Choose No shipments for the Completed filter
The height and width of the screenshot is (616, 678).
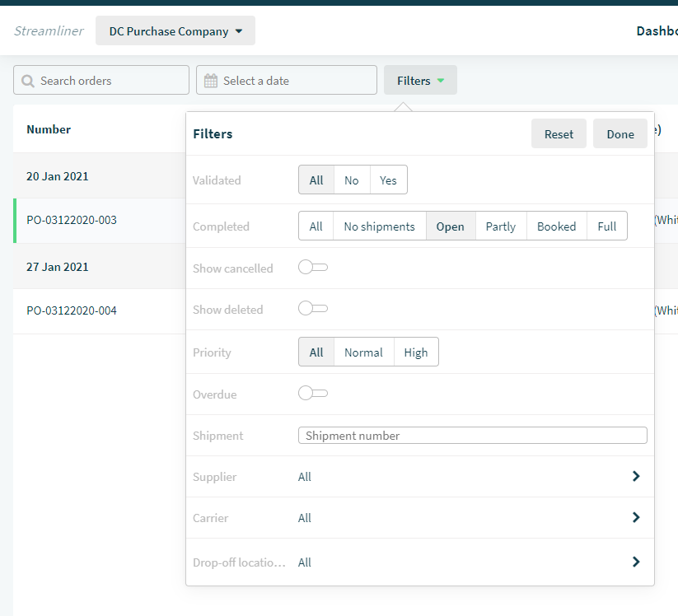[x=379, y=226]
